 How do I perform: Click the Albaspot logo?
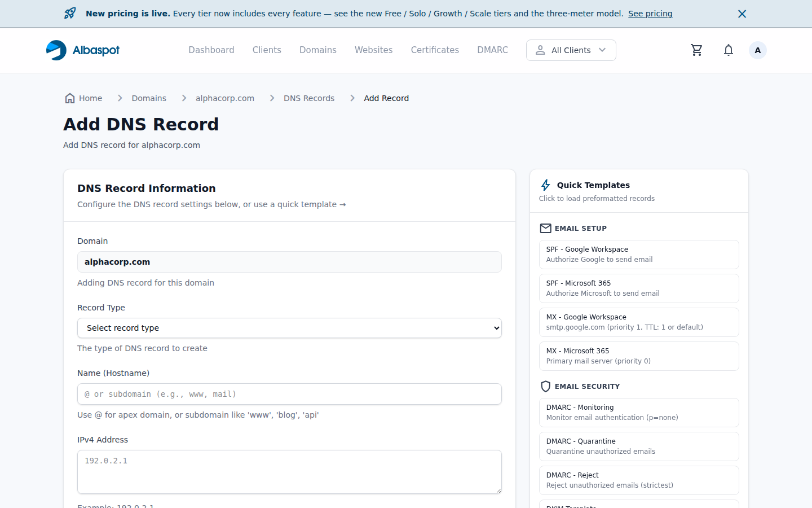tap(83, 50)
